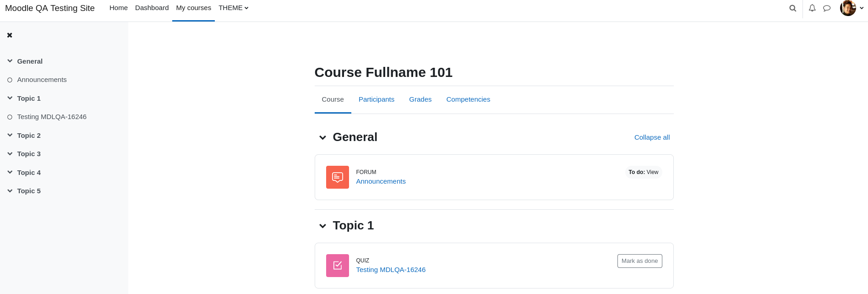The image size is (868, 294).
Task: Click the pink Quiz activity icon
Action: click(338, 266)
